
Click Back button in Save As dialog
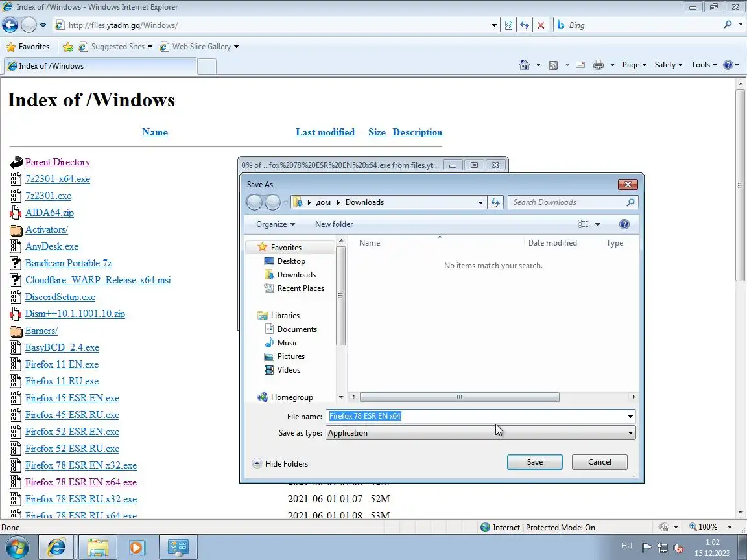click(254, 202)
